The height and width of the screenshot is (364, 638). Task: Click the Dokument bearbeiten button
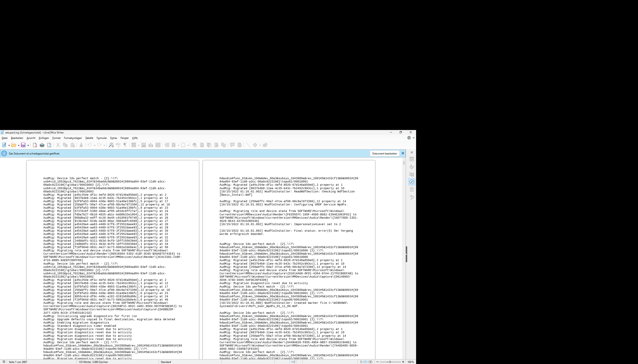pyautogui.click(x=384, y=153)
